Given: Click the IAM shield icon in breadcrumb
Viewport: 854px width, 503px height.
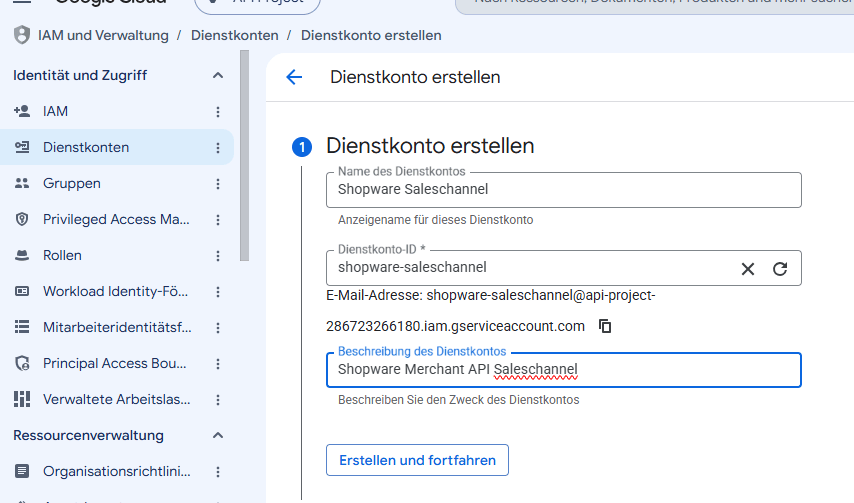Looking at the screenshot, I should click(22, 35).
